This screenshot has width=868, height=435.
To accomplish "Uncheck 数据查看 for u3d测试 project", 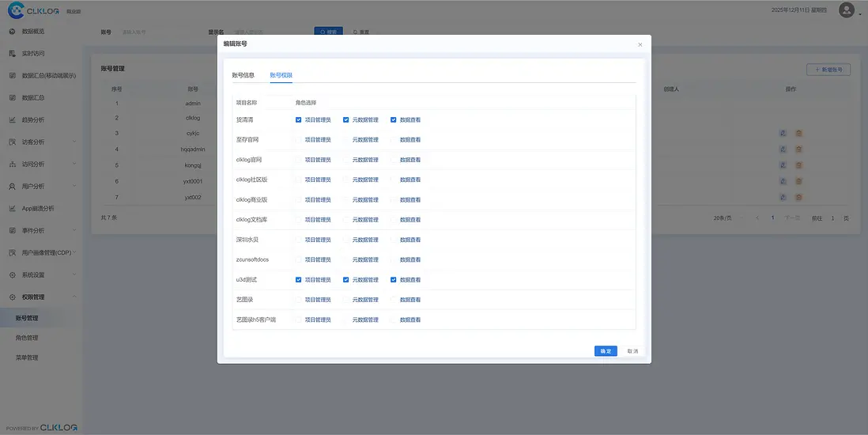I will (394, 280).
